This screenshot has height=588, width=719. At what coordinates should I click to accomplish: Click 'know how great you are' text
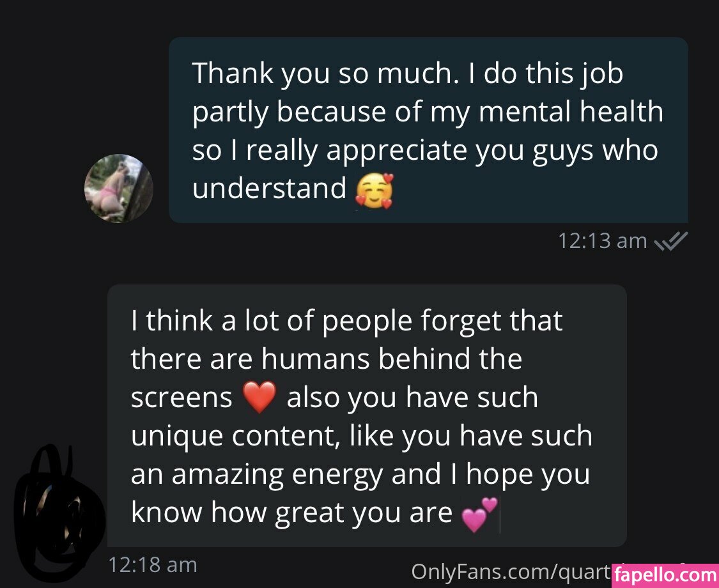[291, 513]
